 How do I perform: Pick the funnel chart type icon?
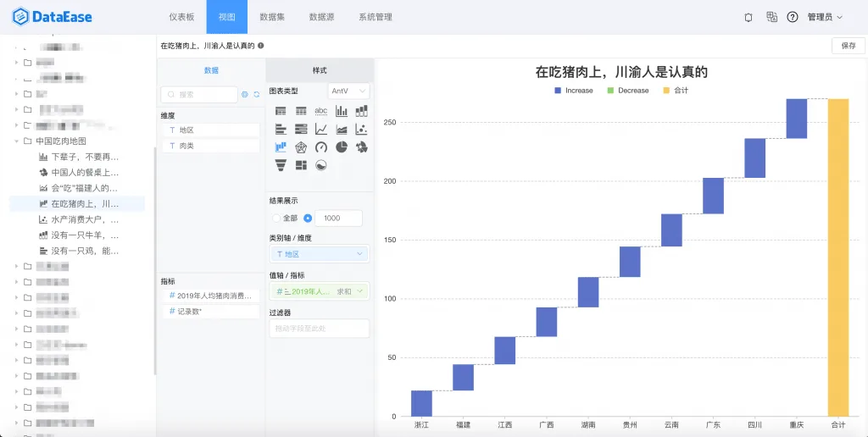coord(281,165)
